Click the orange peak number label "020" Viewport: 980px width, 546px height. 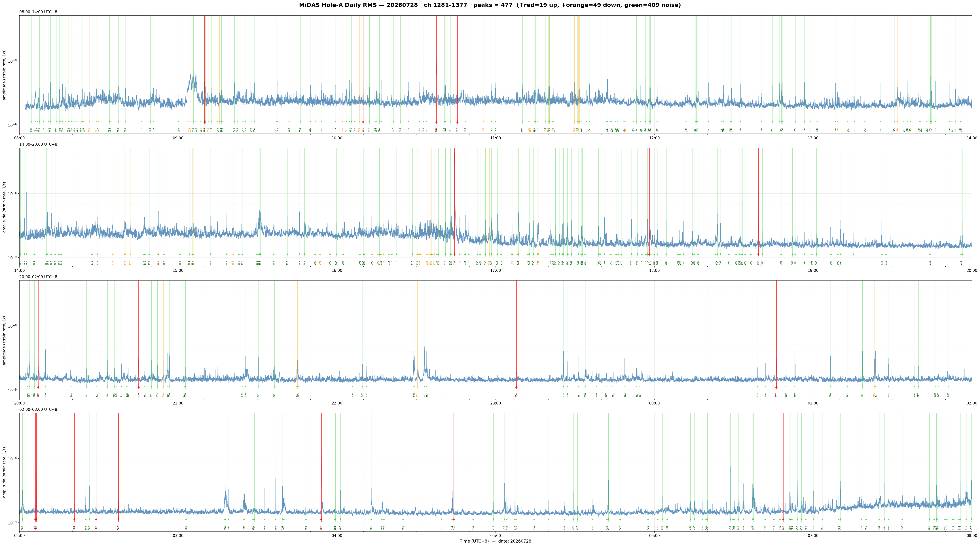[x=89, y=130]
